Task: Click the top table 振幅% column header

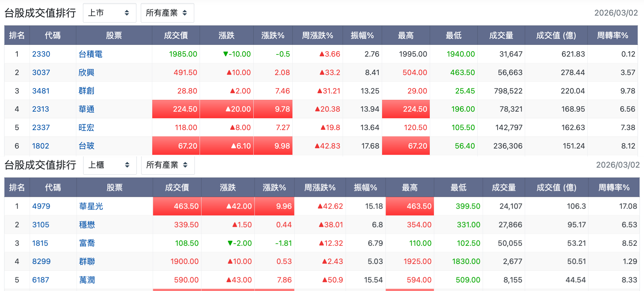Action: 362,35
